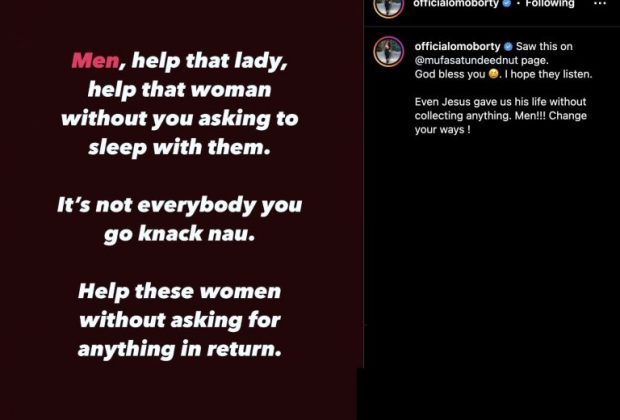This screenshot has width=620, height=420.
Task: Toggle the Following status button
Action: click(550, 4)
